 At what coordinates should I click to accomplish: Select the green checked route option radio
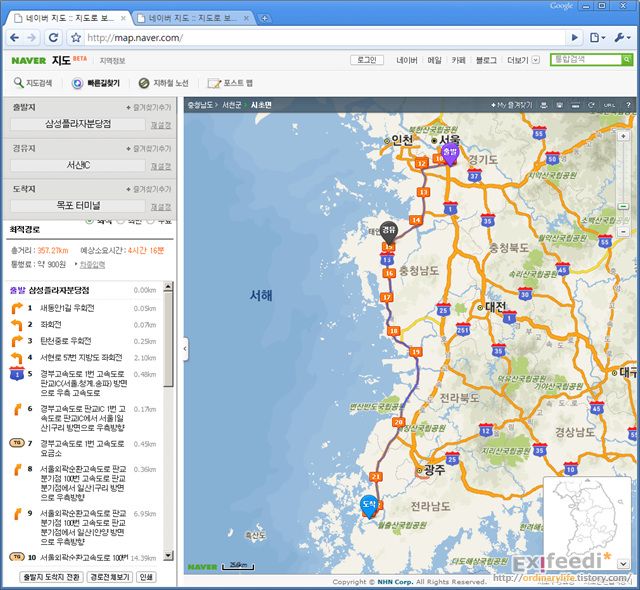[x=89, y=221]
